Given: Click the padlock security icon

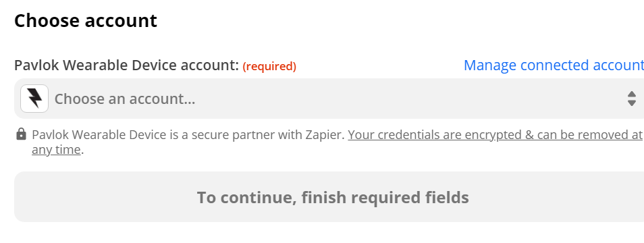Looking at the screenshot, I should [21, 134].
